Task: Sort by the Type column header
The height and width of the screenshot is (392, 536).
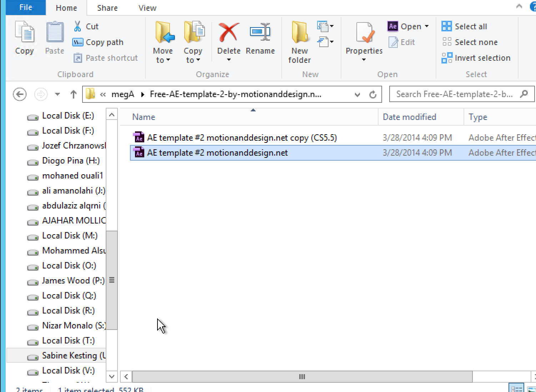Action: point(500,117)
